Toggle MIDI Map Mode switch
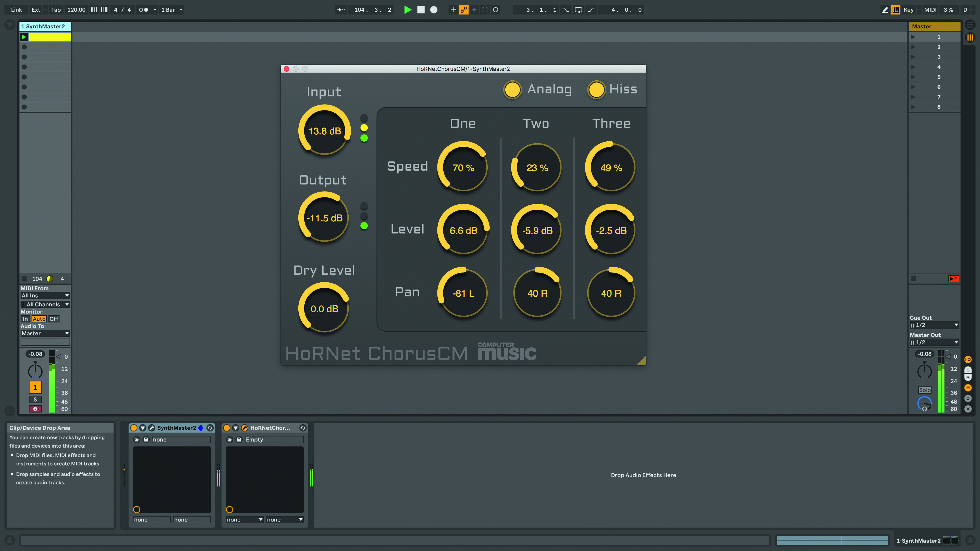 tap(930, 10)
